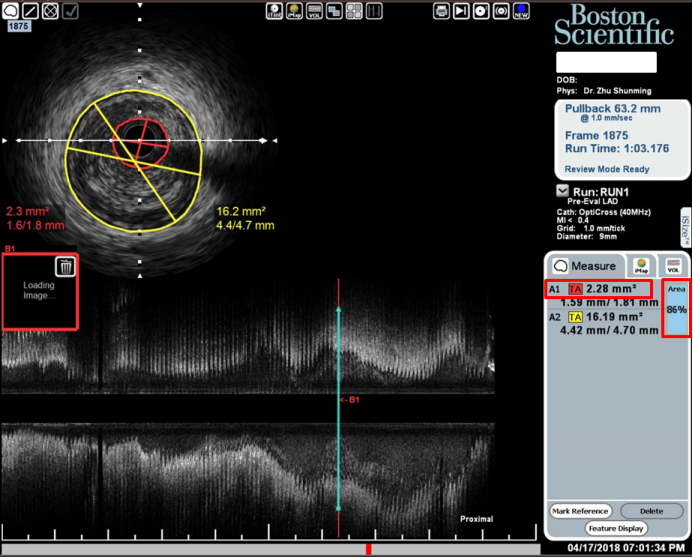693x558 pixels.
Task: Switch to four-panel grid view
Action: (354, 11)
